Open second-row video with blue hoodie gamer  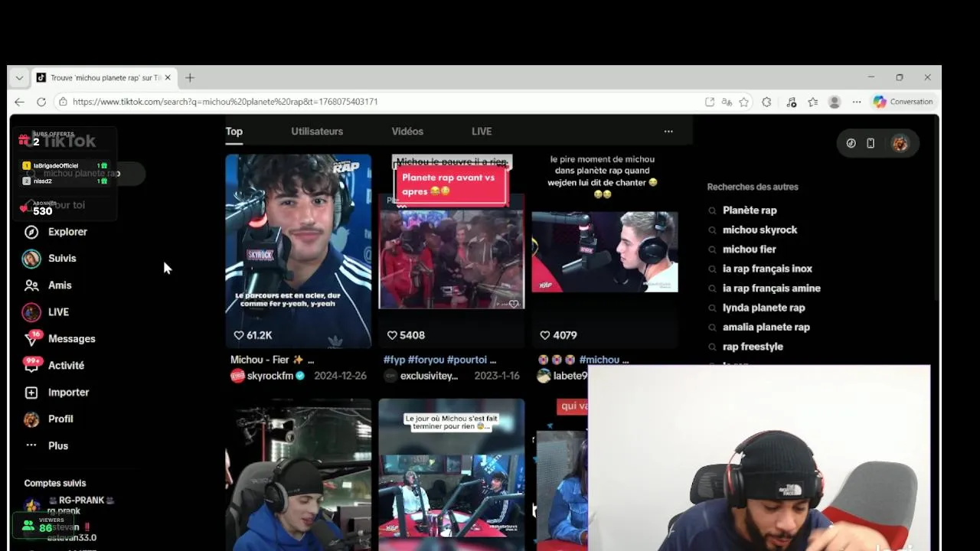coord(299,474)
